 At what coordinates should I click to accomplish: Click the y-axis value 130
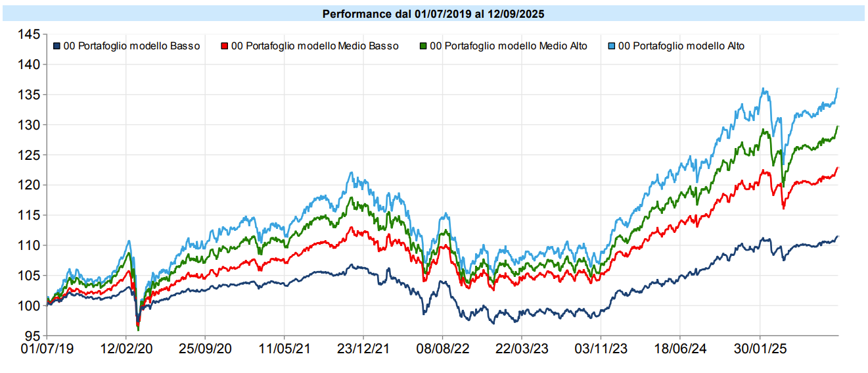28,125
